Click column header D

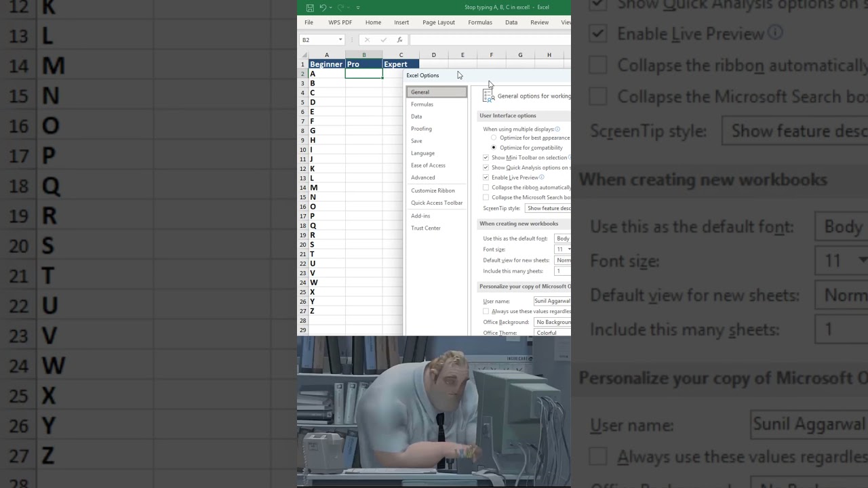433,55
